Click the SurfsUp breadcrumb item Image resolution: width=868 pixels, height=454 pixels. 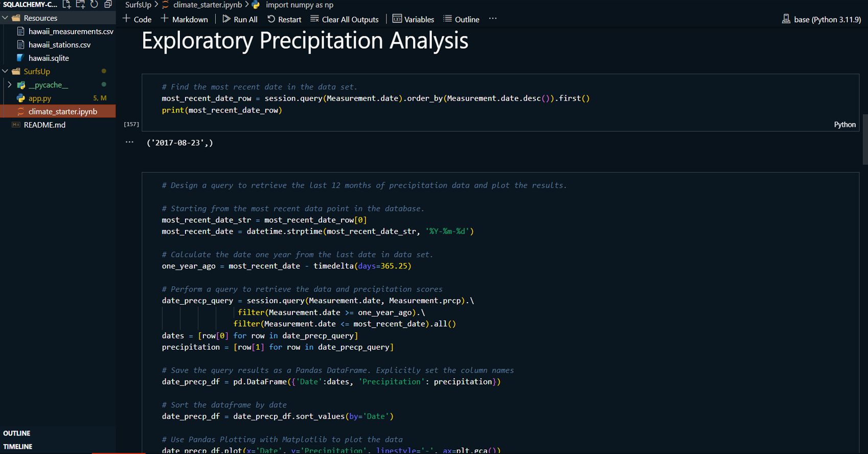138,5
